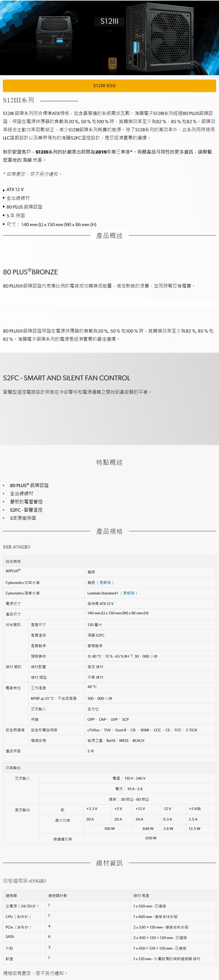This screenshot has width=219, height=980.
Task: Click the 平黑 線材 cable type value
Action: pos(95,678)
